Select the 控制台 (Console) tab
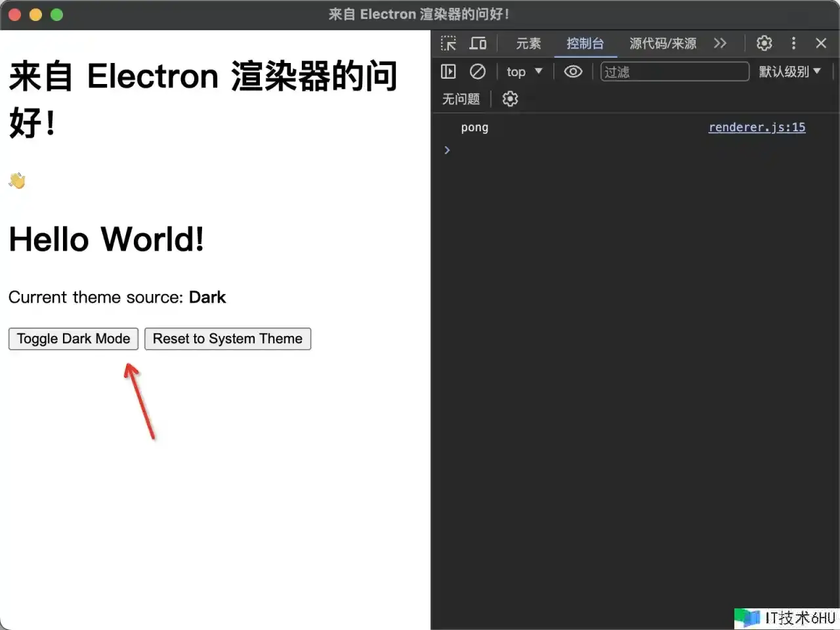 (585, 43)
